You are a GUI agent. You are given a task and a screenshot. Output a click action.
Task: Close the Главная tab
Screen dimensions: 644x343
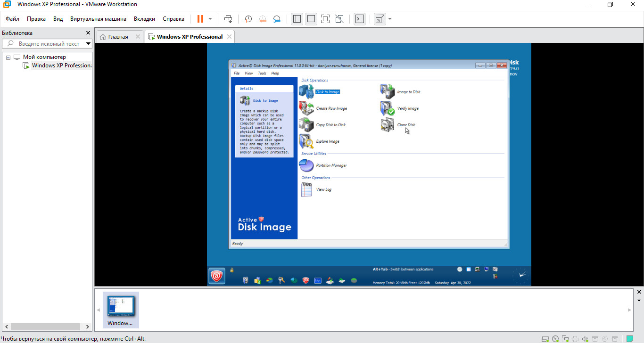coord(138,37)
